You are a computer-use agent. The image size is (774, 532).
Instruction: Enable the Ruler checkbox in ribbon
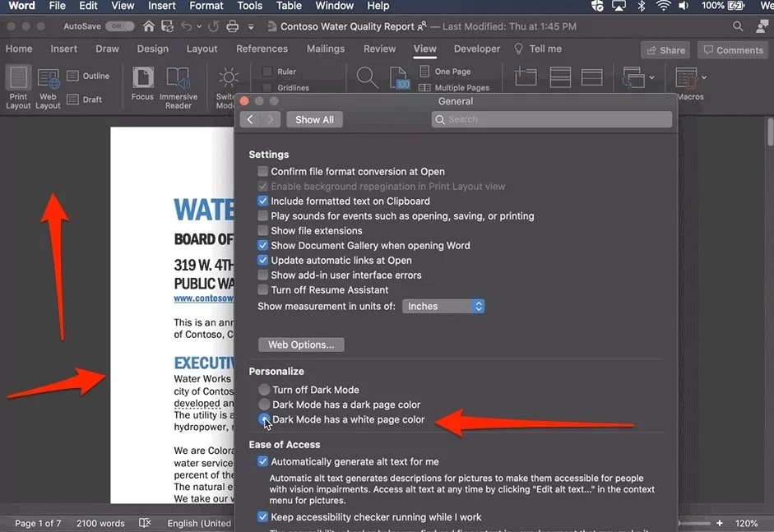267,72
